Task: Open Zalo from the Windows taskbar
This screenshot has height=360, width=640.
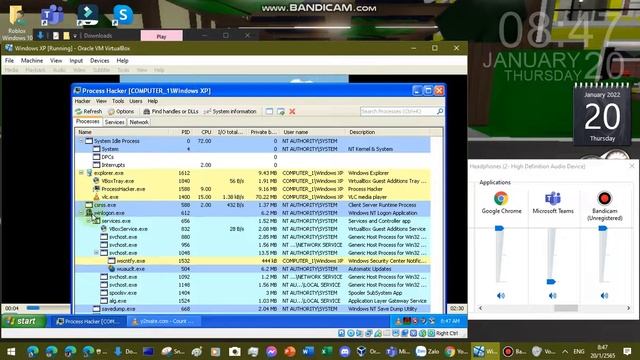Action: click(x=427, y=351)
